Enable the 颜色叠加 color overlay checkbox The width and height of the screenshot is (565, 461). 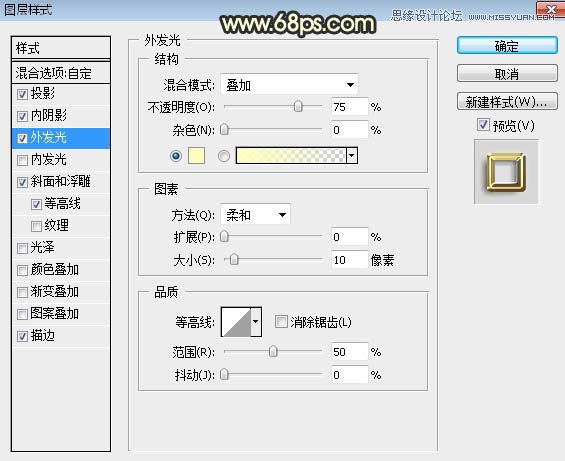point(22,270)
